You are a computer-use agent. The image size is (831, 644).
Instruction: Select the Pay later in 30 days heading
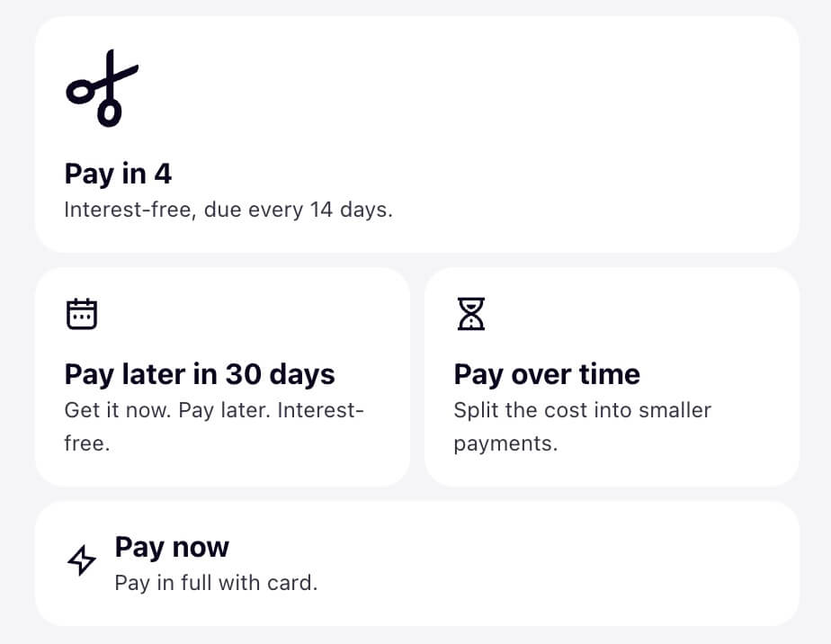point(200,373)
